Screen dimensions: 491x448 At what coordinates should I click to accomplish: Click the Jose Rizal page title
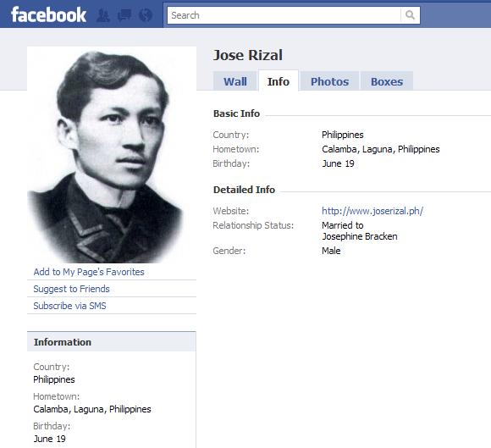click(x=248, y=55)
